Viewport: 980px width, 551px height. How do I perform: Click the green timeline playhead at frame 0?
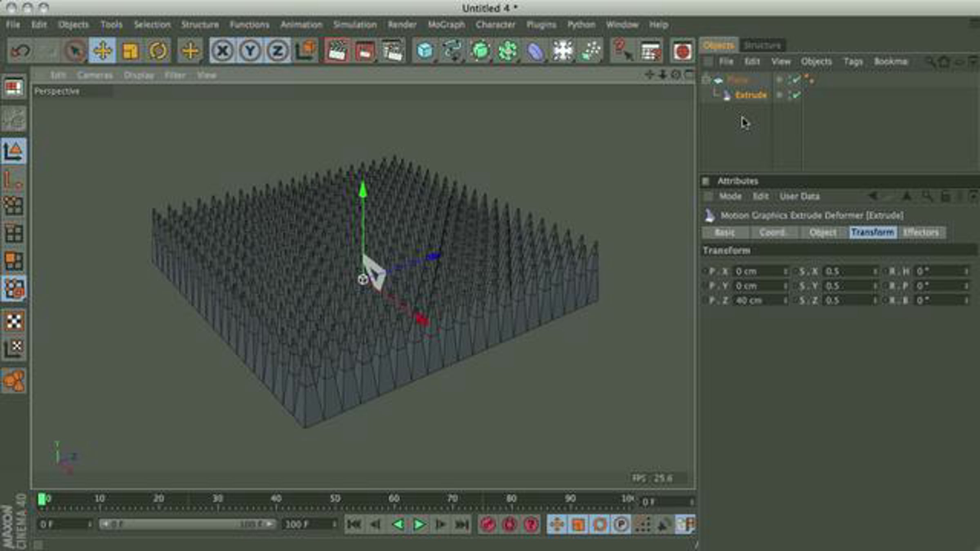(x=42, y=499)
